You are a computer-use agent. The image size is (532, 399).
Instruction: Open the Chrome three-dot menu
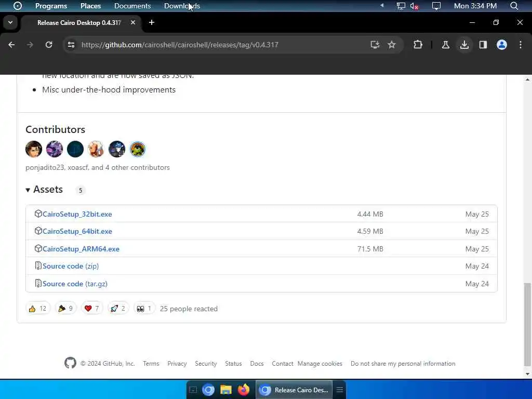[520, 45]
